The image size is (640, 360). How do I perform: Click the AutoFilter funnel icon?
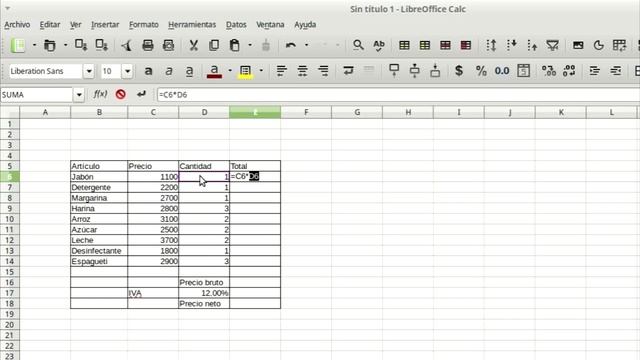pos(552,45)
